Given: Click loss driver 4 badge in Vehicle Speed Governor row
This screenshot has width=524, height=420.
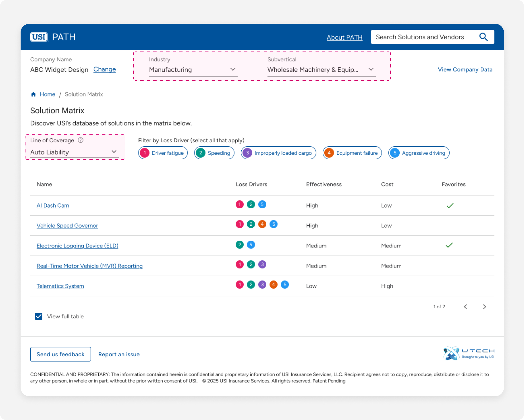Looking at the screenshot, I should (262, 224).
